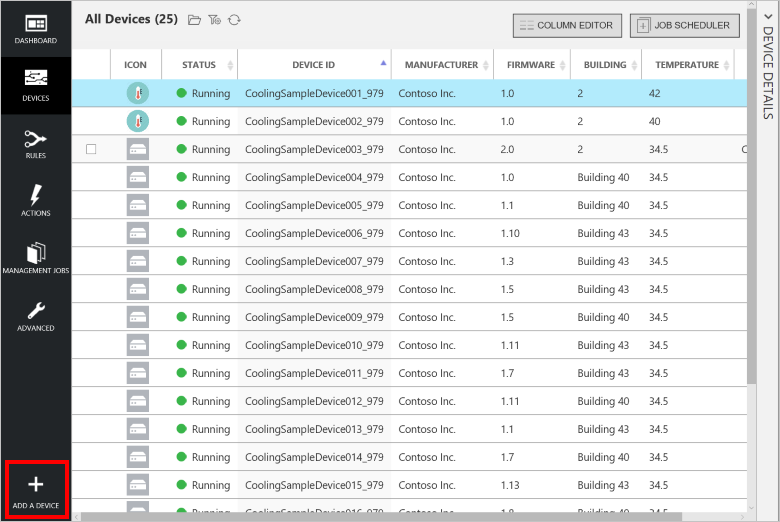Click thermometer icon of CoolingSampleDevice001_979
This screenshot has width=780, height=522.
click(x=138, y=93)
